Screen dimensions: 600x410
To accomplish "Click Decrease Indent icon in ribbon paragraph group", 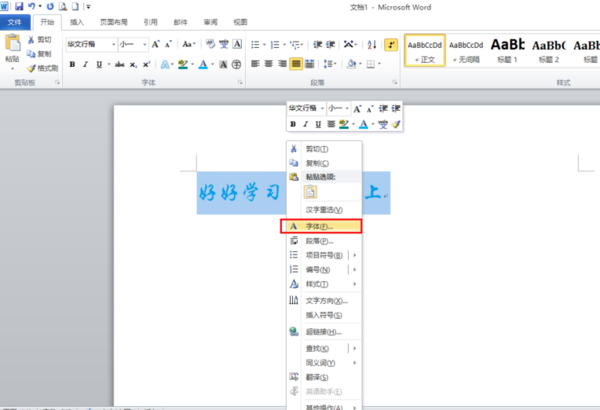I will 318,45.
